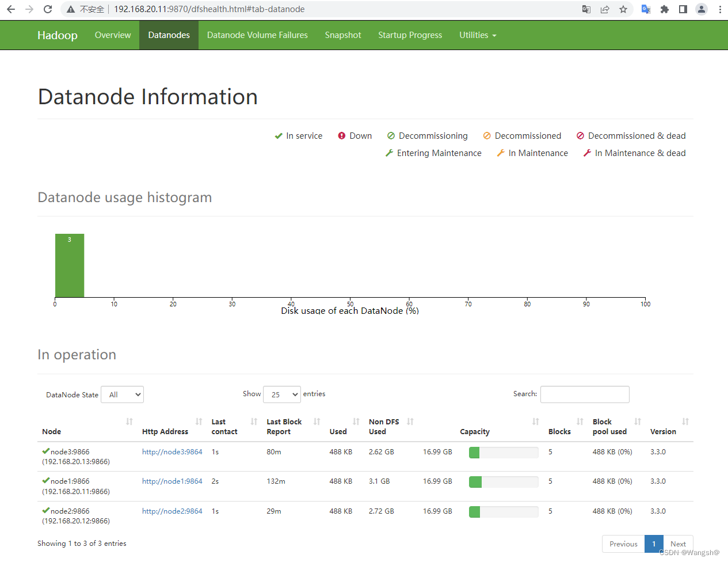Click the in-service check mark beside node2:9866
The height and width of the screenshot is (562, 728).
pos(46,510)
